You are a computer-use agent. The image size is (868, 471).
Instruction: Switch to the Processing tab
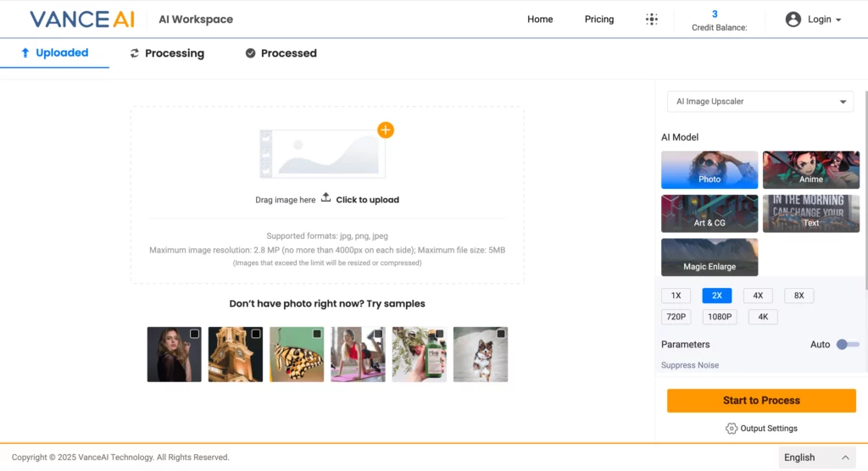point(167,53)
